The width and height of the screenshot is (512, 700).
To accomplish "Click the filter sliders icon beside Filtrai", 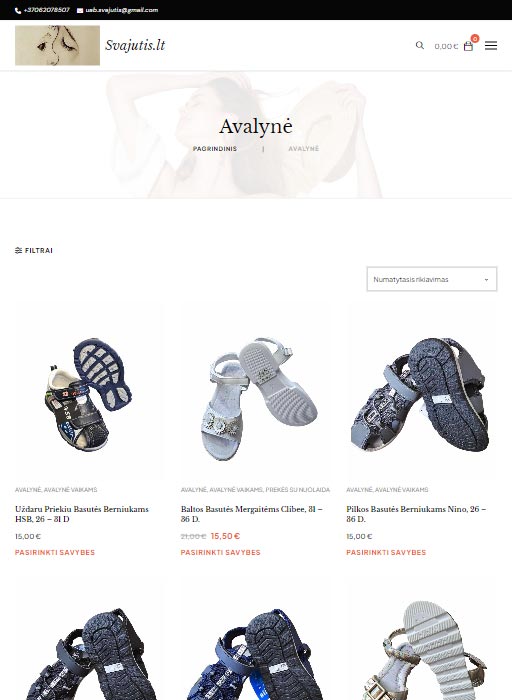I will tap(18, 250).
